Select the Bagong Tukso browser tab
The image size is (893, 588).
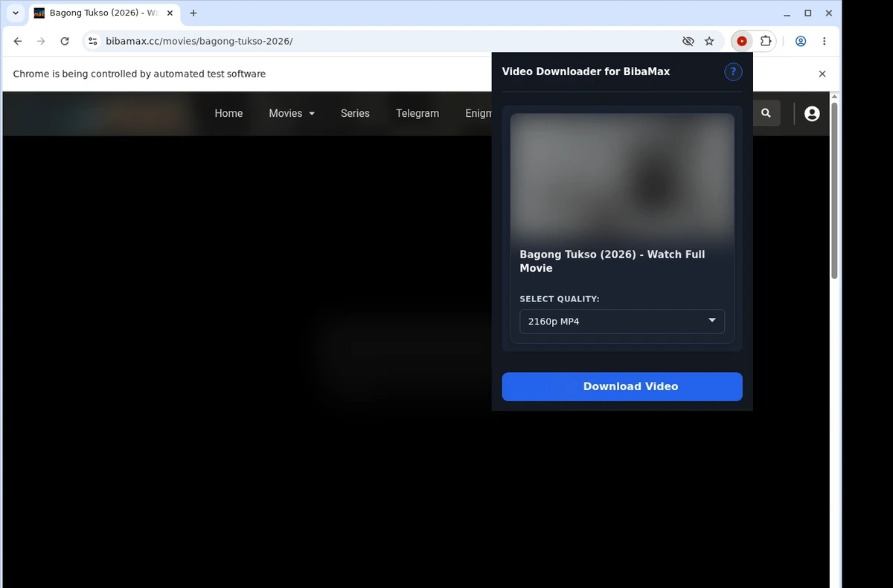point(103,13)
